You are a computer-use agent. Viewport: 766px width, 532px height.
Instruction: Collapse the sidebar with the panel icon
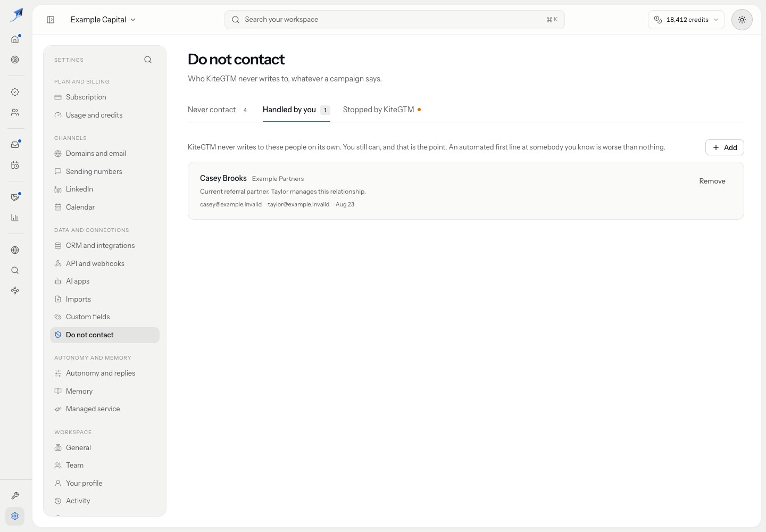(51, 20)
